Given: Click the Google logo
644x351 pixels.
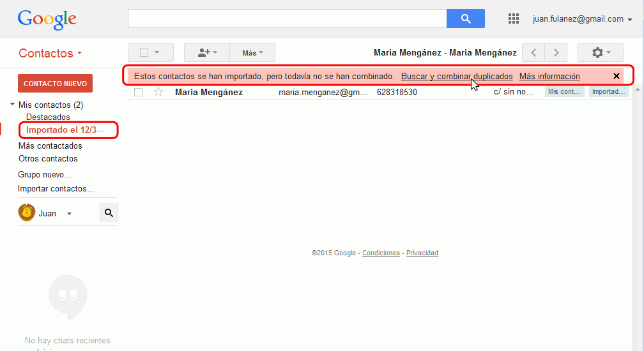Looking at the screenshot, I should [x=47, y=20].
